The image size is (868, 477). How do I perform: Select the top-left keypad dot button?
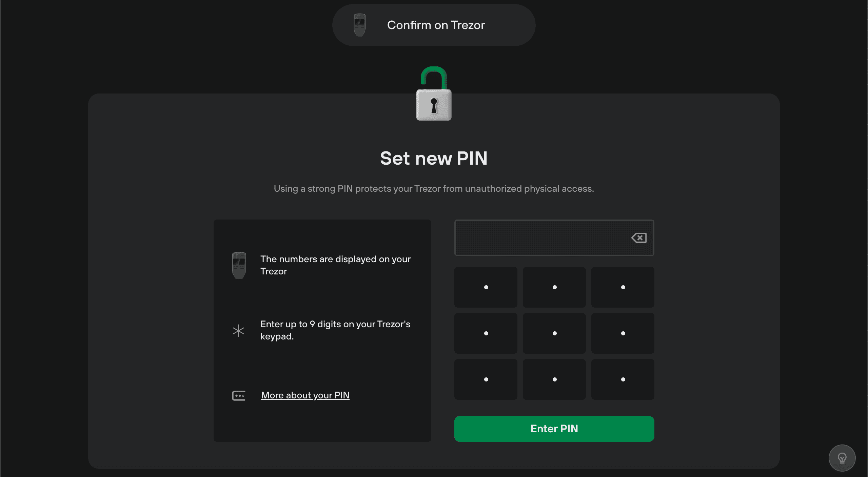point(486,287)
